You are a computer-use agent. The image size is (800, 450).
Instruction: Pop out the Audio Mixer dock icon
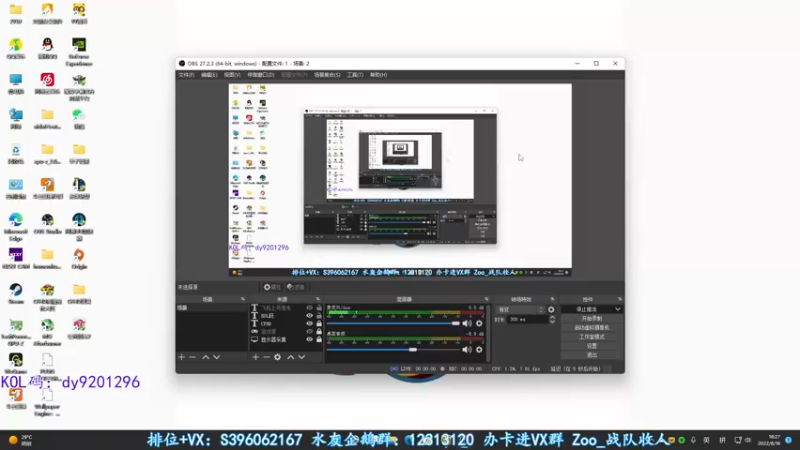(486, 299)
